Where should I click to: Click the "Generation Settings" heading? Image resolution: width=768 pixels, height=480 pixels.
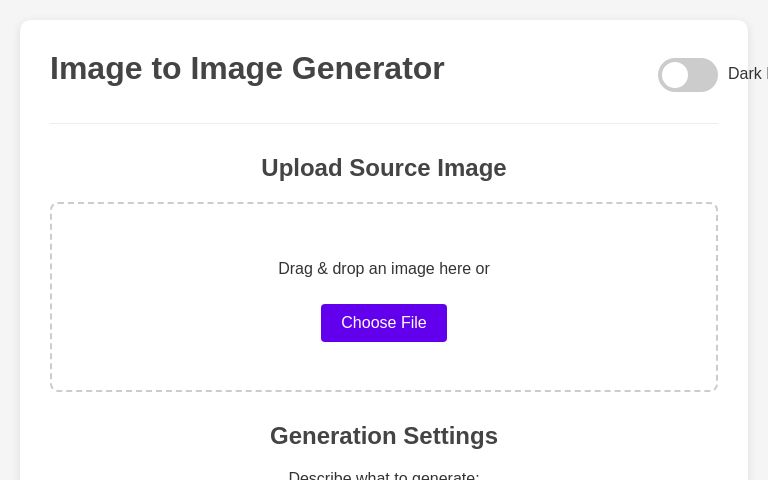click(x=384, y=436)
